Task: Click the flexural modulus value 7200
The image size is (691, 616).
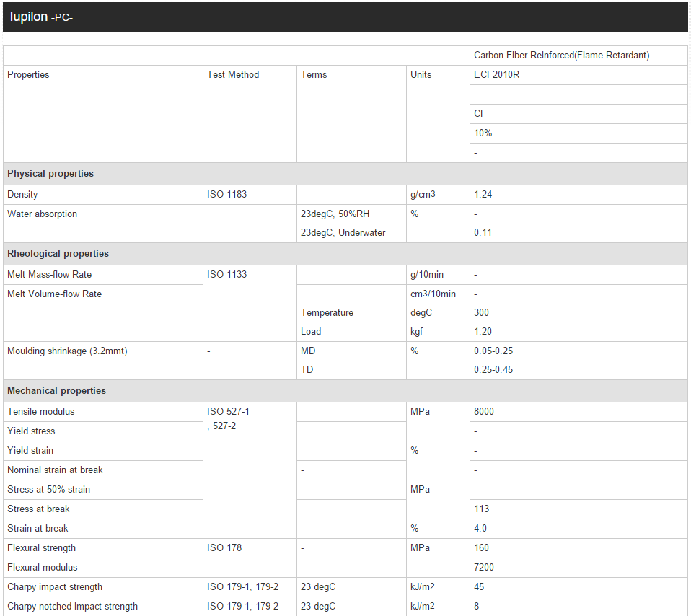Action: pyautogui.click(x=484, y=567)
